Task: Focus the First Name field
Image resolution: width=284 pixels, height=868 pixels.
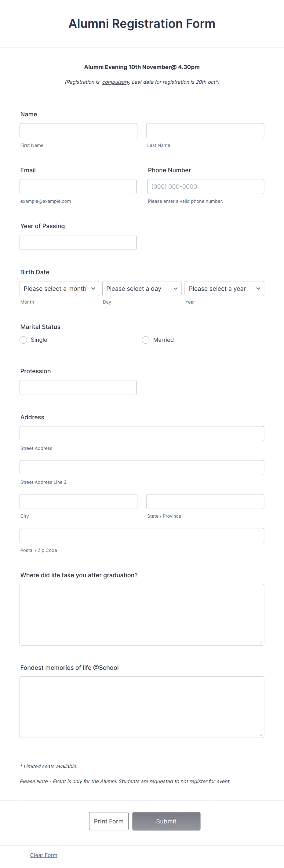Action: coord(78,130)
